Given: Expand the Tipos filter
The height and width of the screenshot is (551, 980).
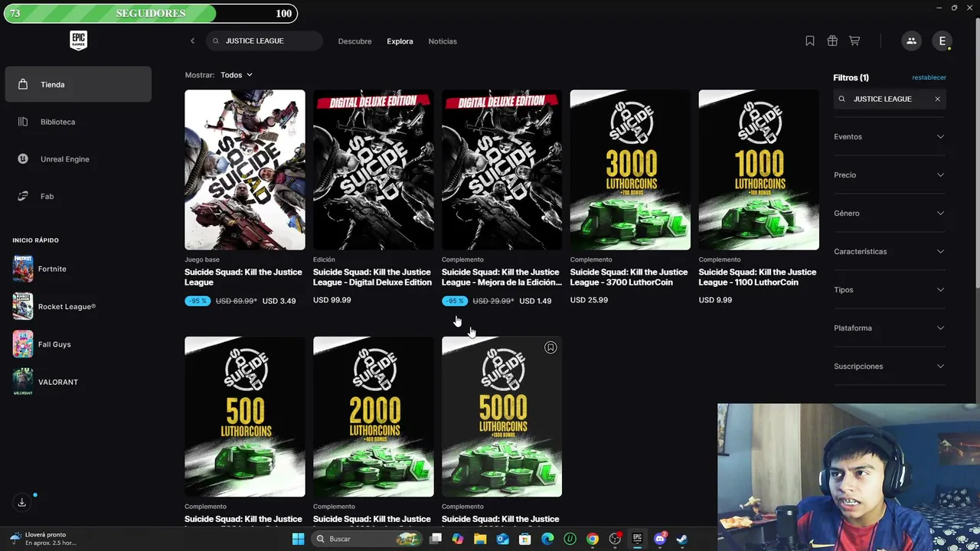Looking at the screenshot, I should 890,290.
